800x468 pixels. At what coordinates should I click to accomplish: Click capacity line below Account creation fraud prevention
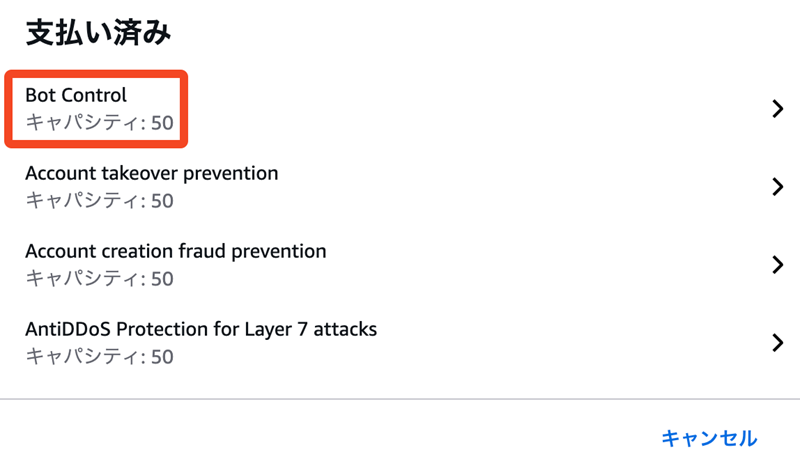tap(98, 278)
